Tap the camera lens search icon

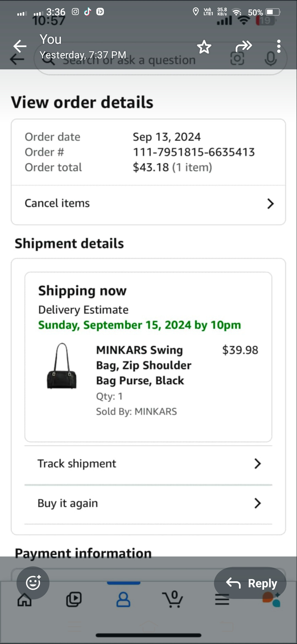237,59
